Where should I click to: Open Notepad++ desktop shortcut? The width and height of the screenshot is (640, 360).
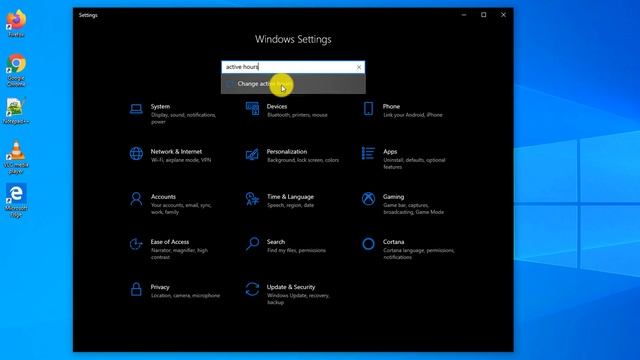tap(16, 111)
